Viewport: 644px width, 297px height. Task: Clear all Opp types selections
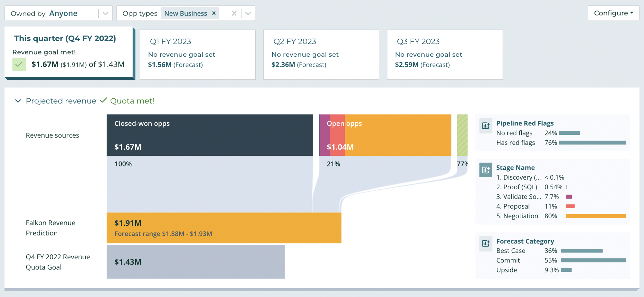tap(234, 13)
